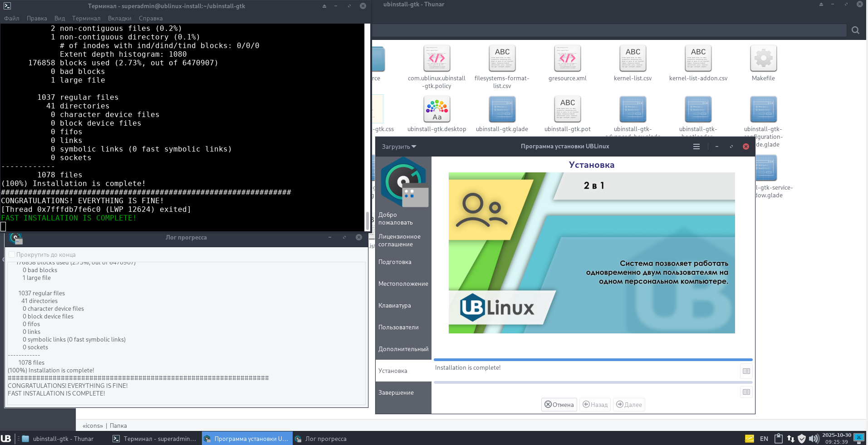Click the Thunar search magnifier icon
Image resolution: width=868 pixels, height=445 pixels.
pyautogui.click(x=855, y=30)
